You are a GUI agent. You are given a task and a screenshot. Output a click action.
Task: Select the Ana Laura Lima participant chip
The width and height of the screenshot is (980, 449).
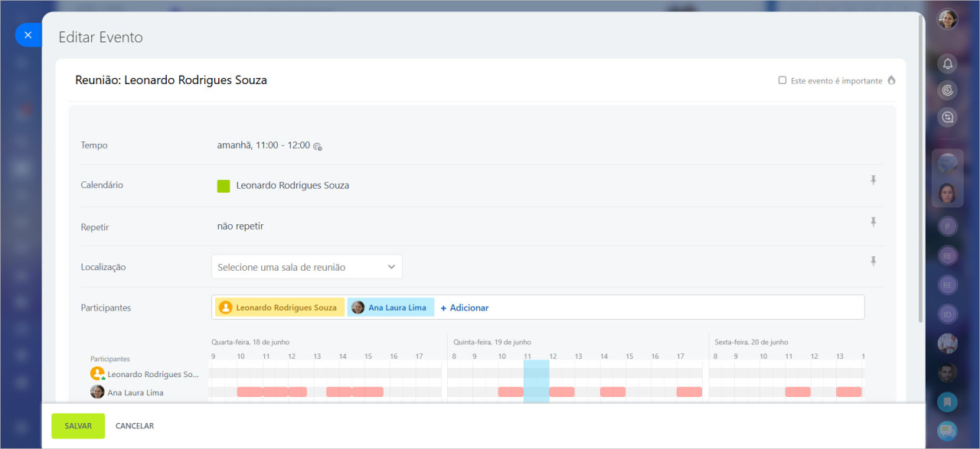390,307
